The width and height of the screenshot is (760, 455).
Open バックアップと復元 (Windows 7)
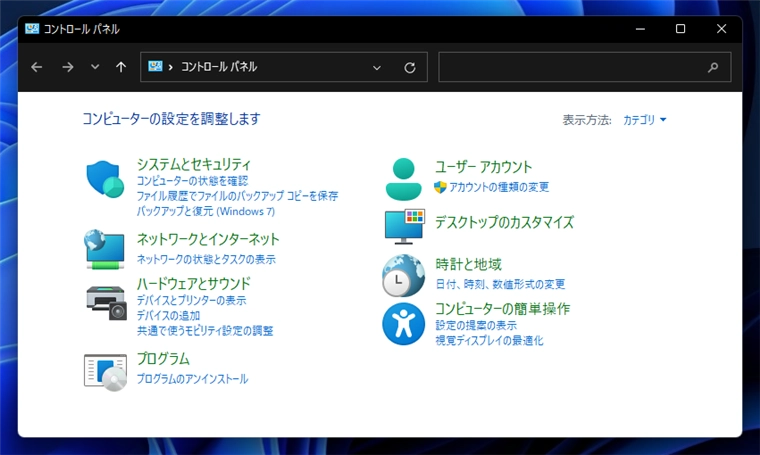(206, 211)
